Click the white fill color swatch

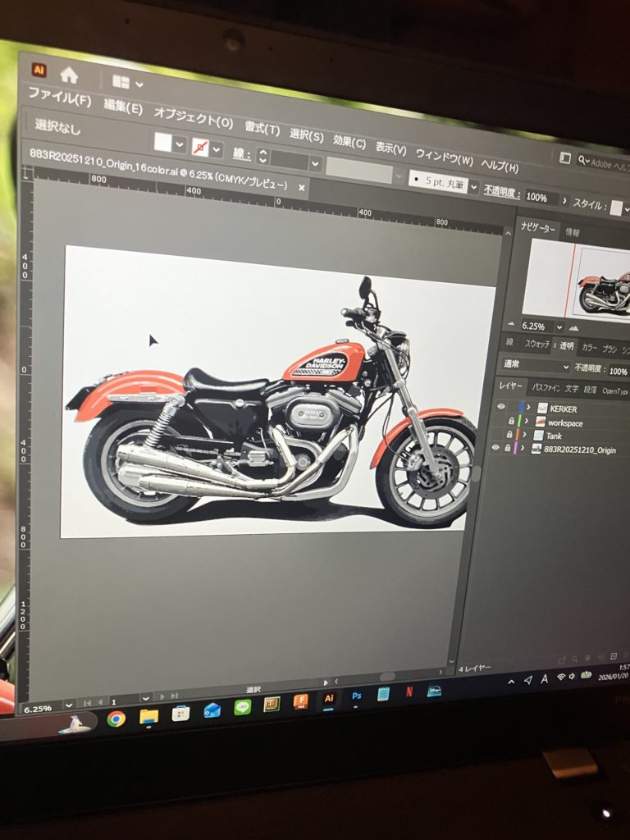tap(163, 142)
